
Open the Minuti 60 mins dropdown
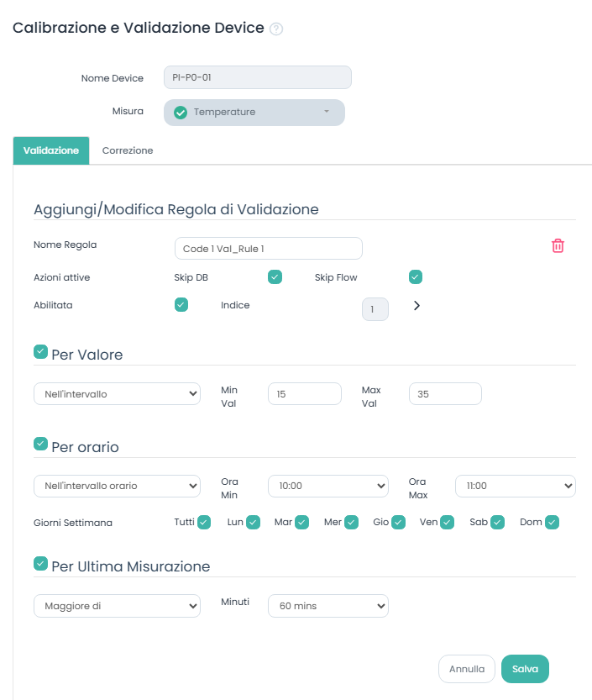(327, 606)
